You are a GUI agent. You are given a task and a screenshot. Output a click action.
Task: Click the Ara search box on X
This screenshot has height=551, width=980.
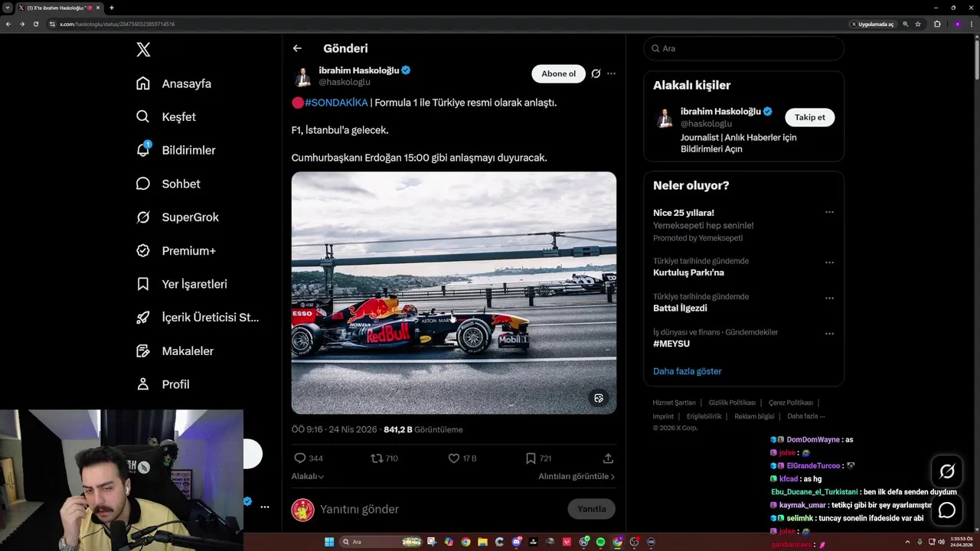point(743,48)
